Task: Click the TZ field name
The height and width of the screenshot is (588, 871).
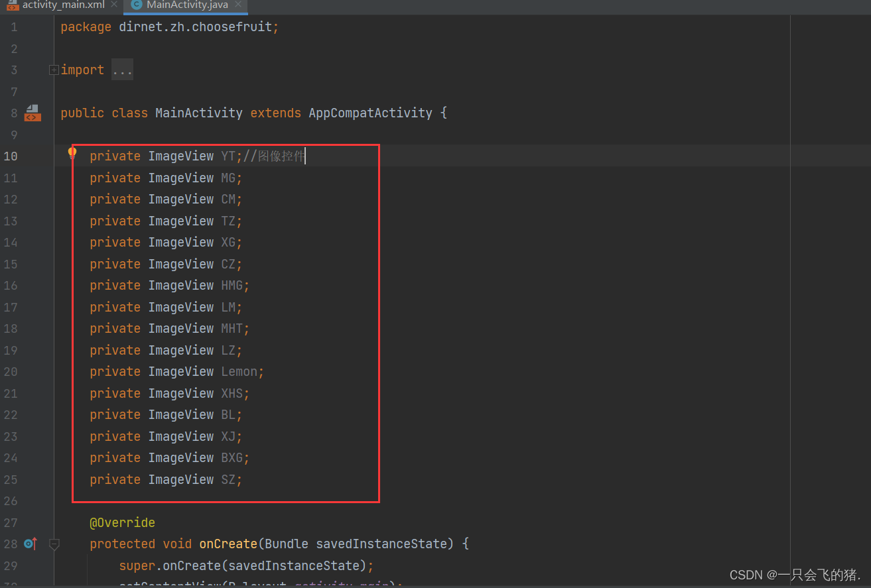Action: tap(228, 221)
